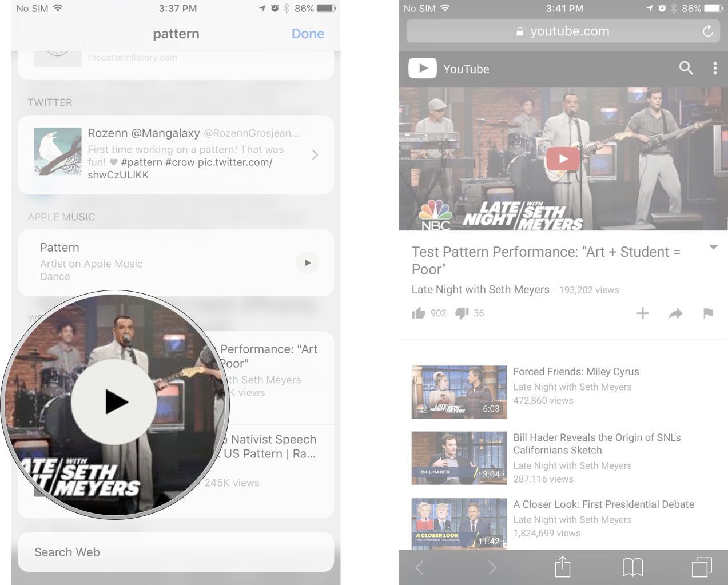Image resolution: width=728 pixels, height=585 pixels.
Task: Tap the crow image on the tweet
Action: tap(57, 152)
